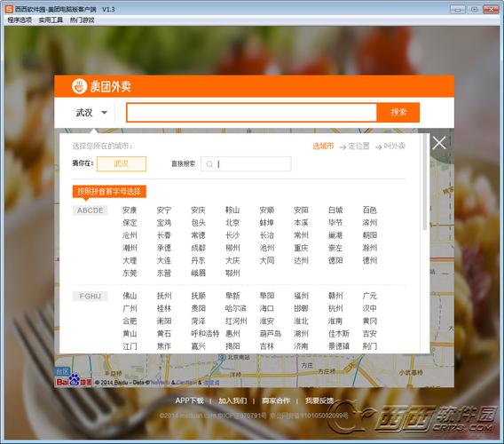Choose city 保定
The image size is (504, 444).
130,223
